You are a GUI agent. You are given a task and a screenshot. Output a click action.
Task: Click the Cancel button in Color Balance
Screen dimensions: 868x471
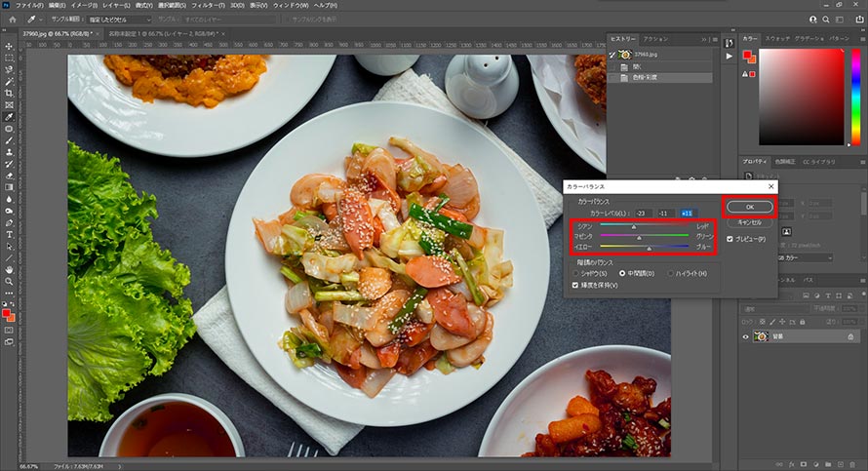[x=750, y=222]
